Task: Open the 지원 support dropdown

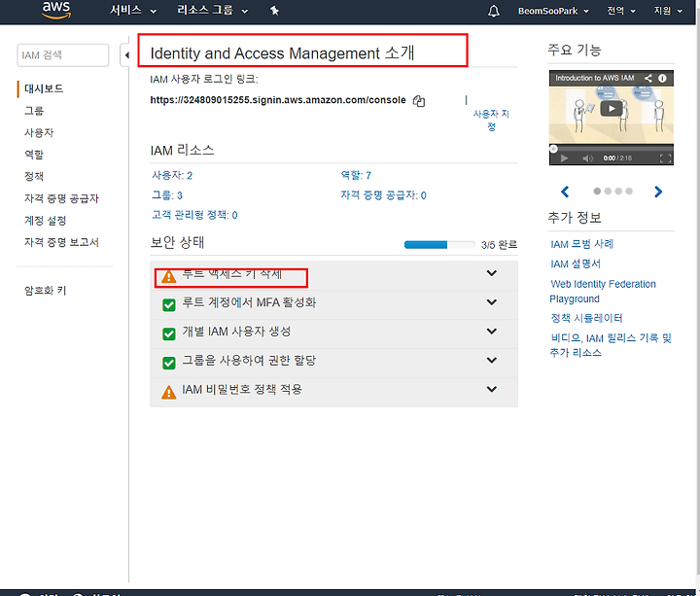Action: pos(668,11)
